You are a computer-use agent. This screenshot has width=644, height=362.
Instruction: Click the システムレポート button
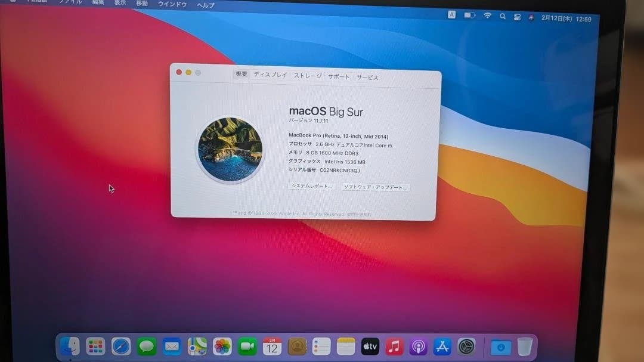(312, 187)
